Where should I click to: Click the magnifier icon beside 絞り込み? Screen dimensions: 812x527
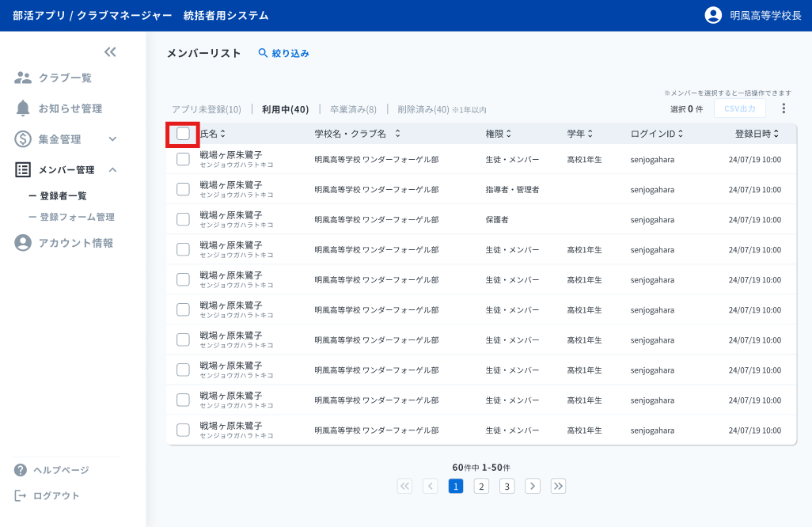pyautogui.click(x=263, y=53)
